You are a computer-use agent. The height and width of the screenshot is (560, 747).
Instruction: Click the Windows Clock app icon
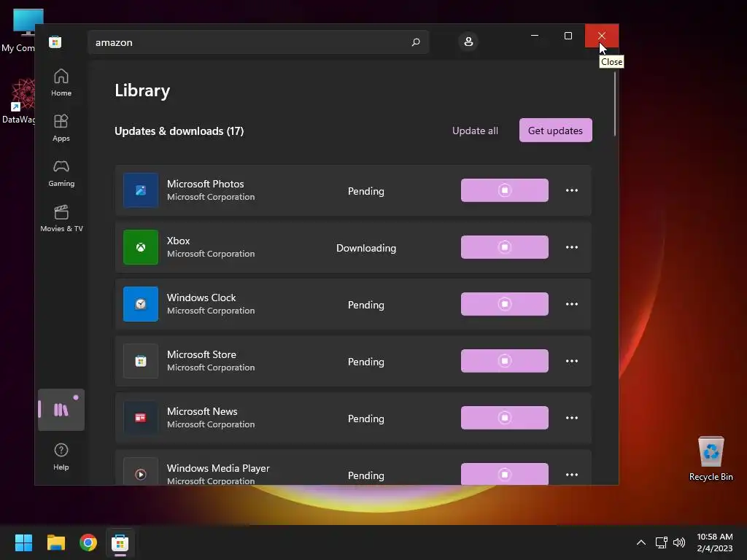point(141,304)
